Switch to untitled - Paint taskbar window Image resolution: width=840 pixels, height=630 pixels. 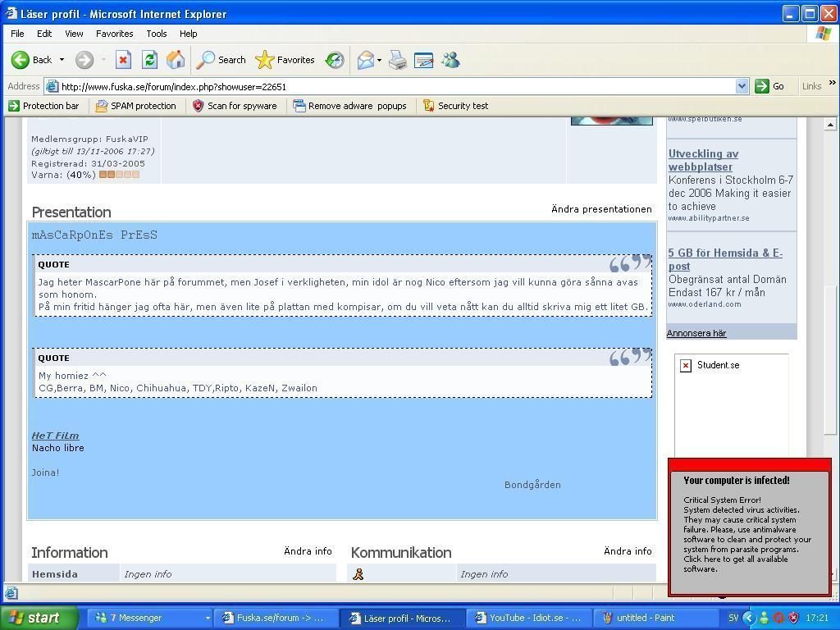655,619
